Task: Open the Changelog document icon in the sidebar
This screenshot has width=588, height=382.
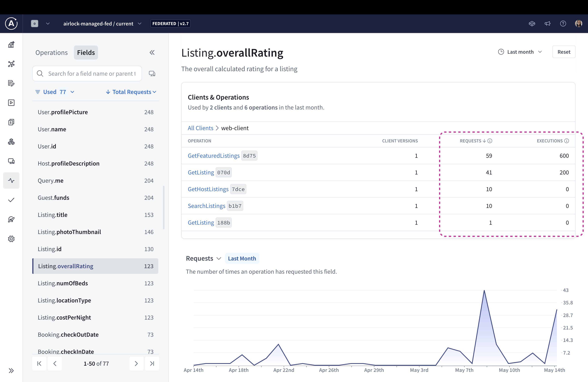Action: [x=11, y=83]
